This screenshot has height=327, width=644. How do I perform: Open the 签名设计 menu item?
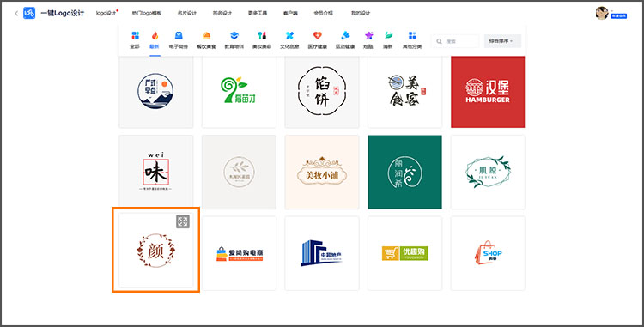click(222, 13)
